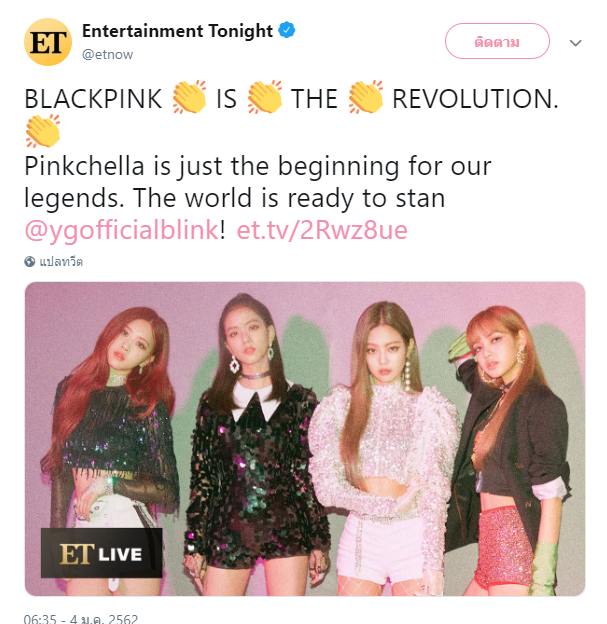Screen dimensions: 607x624
Task: Click the clap emoji after IS
Action: [x=265, y=97]
